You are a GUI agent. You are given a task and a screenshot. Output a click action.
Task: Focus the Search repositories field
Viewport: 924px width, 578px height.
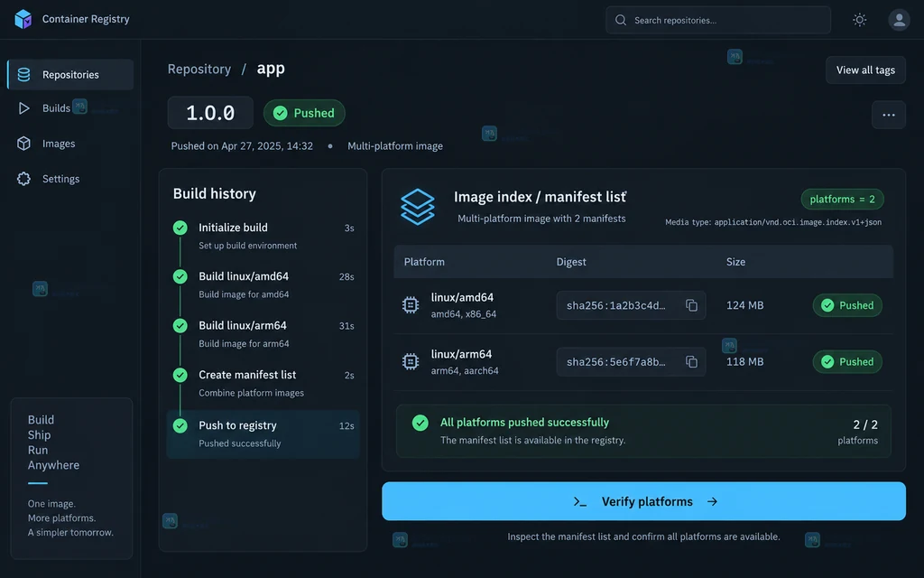click(718, 20)
